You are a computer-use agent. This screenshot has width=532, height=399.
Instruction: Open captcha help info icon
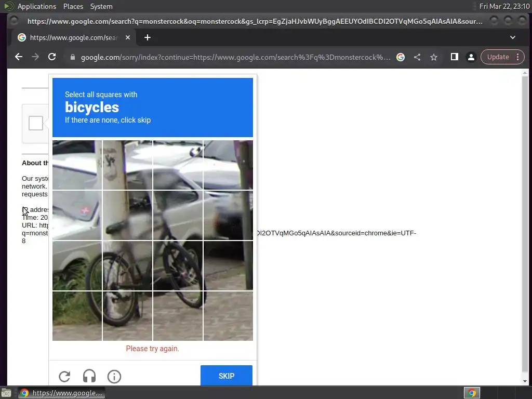[x=114, y=377]
